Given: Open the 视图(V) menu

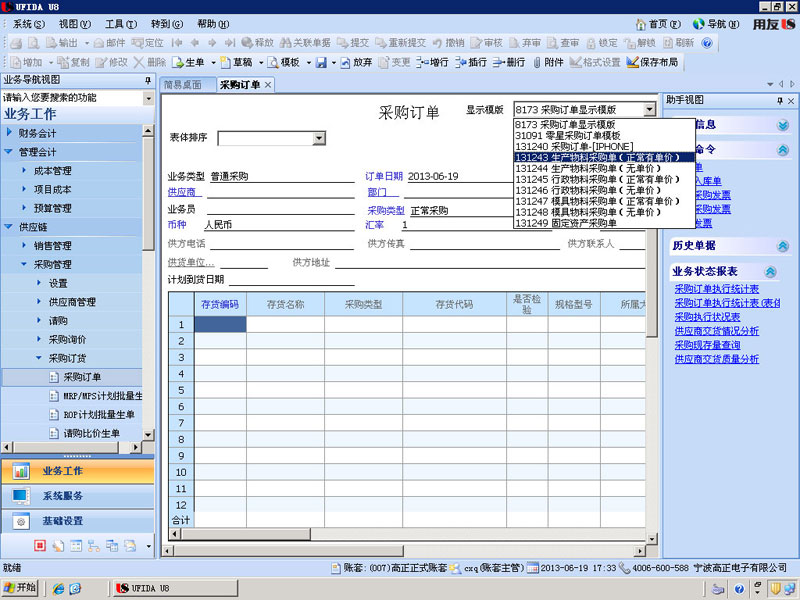Looking at the screenshot, I should coord(74,24).
